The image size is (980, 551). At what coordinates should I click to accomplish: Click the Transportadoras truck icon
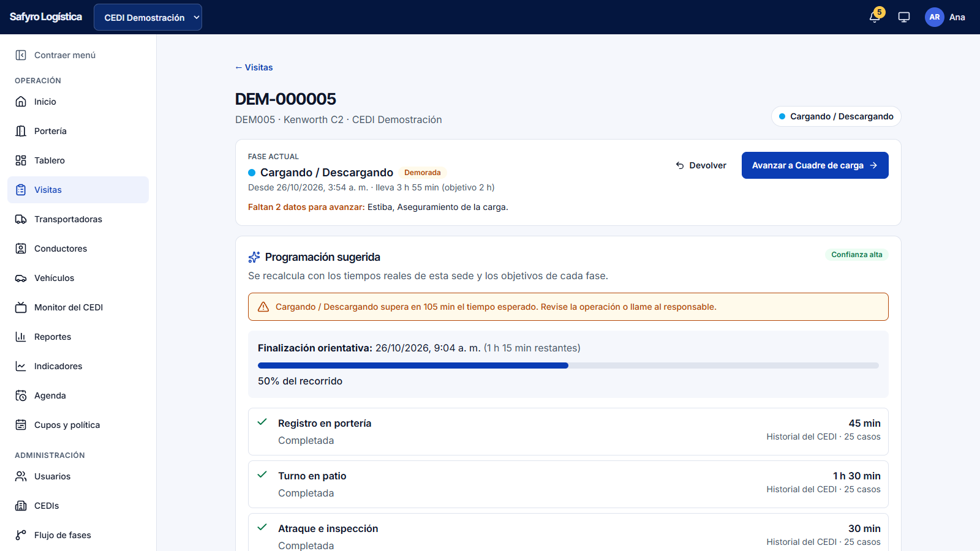[21, 219]
